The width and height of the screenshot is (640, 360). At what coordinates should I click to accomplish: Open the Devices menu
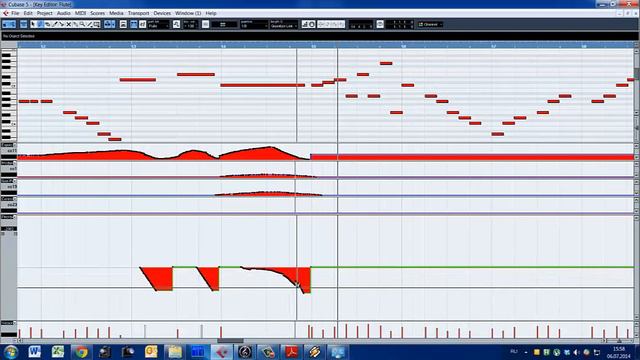(162, 13)
